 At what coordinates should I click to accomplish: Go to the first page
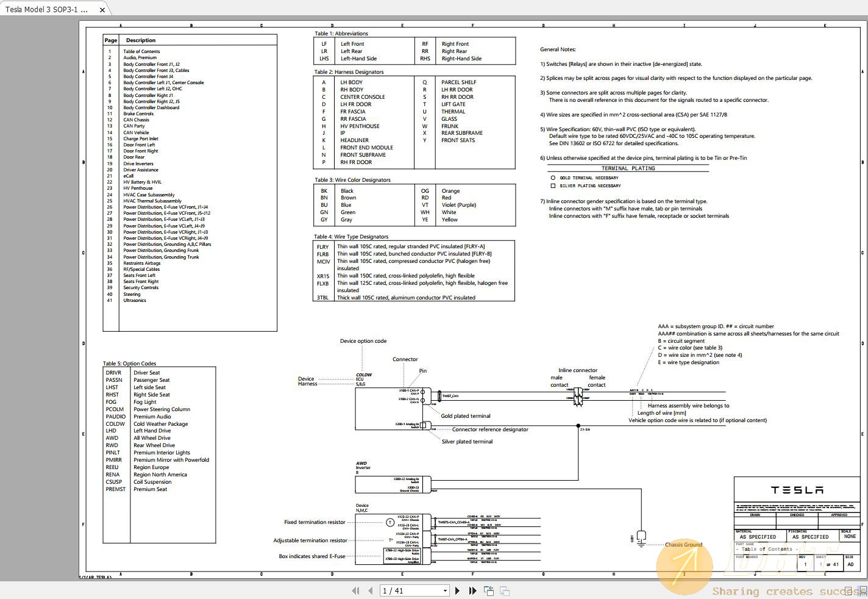(x=356, y=590)
